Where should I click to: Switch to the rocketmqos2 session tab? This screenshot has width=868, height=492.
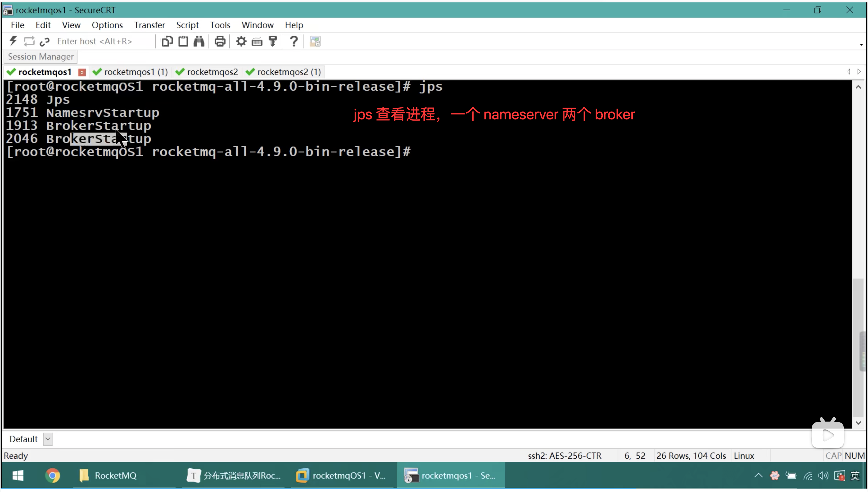[x=212, y=72]
